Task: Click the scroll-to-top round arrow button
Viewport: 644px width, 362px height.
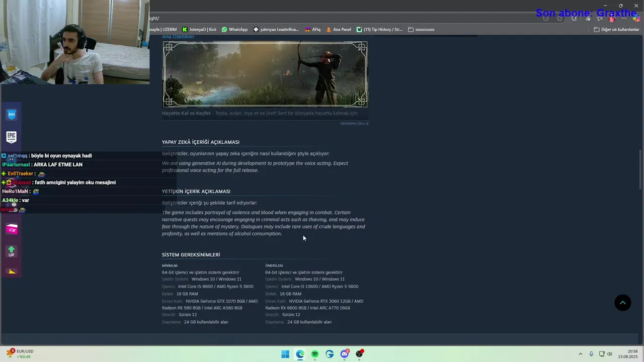Action: (x=622, y=303)
